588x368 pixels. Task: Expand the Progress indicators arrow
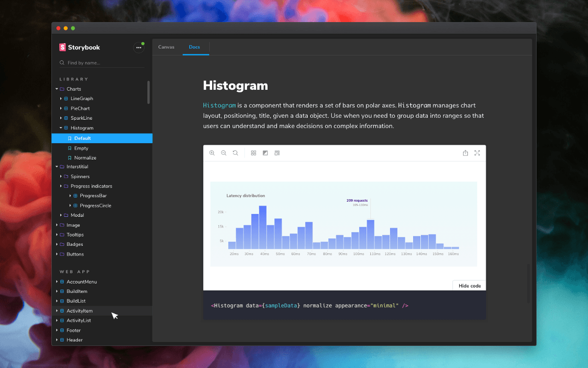(x=61, y=186)
